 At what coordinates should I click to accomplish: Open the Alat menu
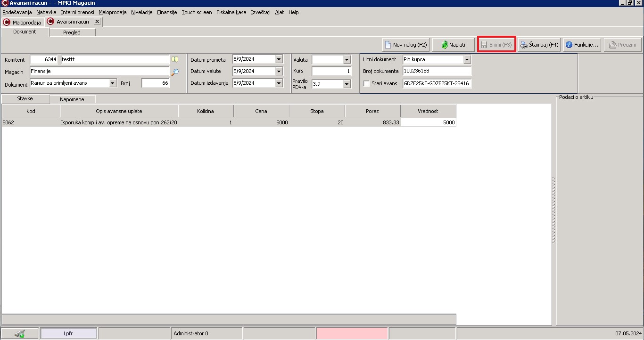pos(280,12)
